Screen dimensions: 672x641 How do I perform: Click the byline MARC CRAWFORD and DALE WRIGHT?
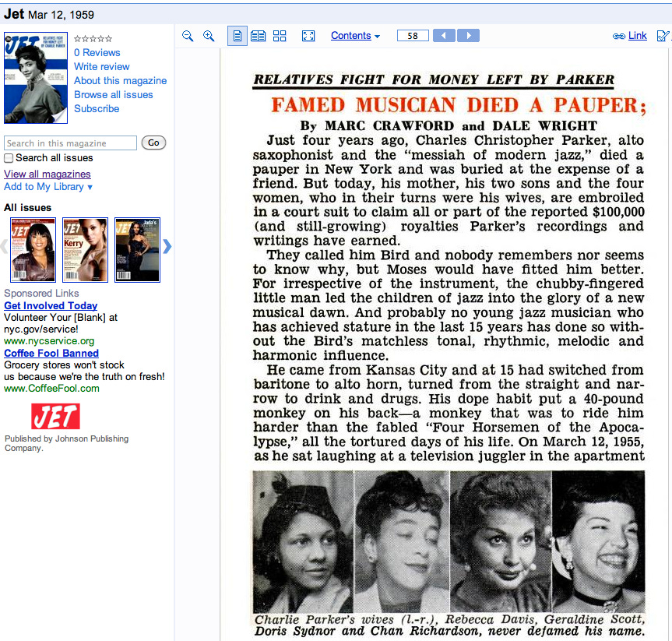pos(449,126)
